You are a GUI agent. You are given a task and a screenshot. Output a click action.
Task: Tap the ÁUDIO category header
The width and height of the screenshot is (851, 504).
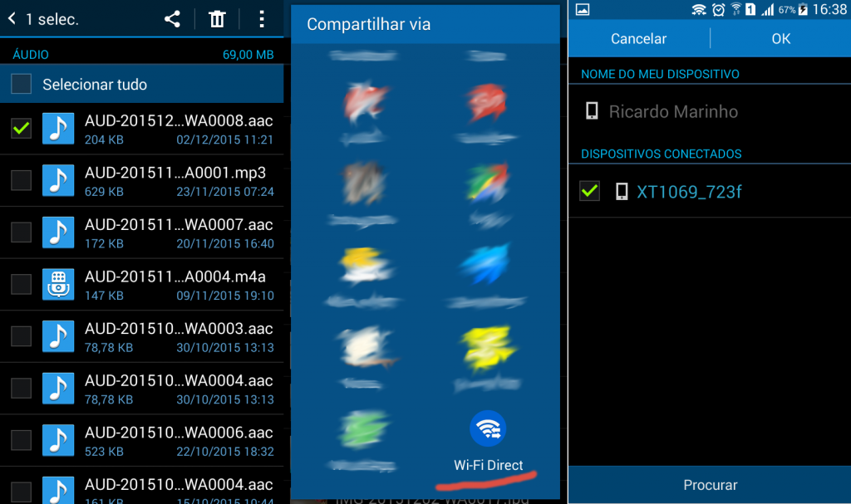coord(31,54)
